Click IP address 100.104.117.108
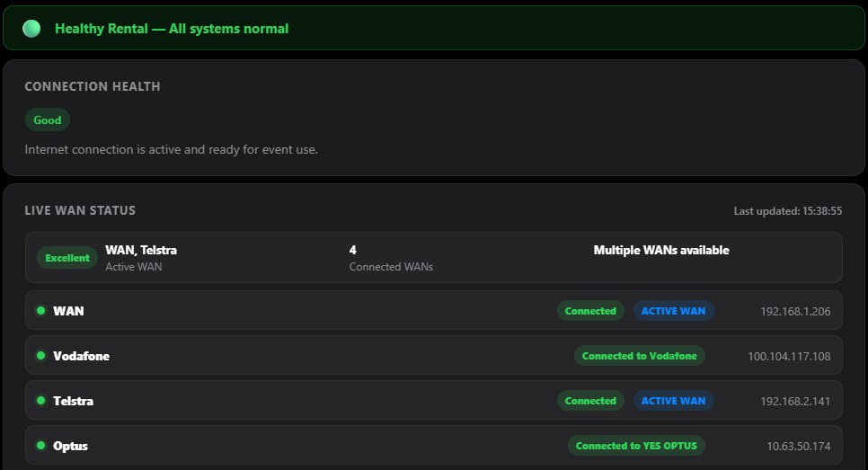 [790, 357]
